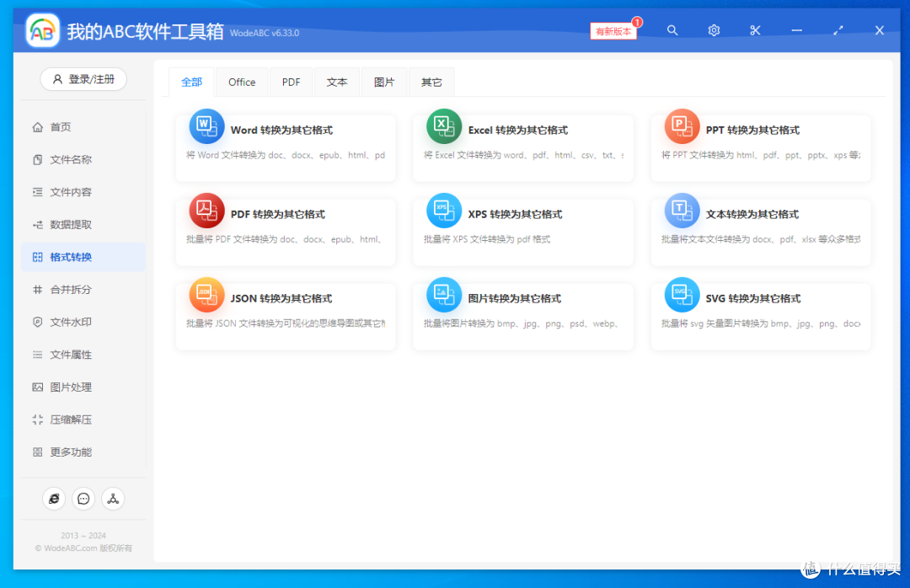
Task: Click the browser website icon at sidebar bottom
Action: [x=54, y=499]
